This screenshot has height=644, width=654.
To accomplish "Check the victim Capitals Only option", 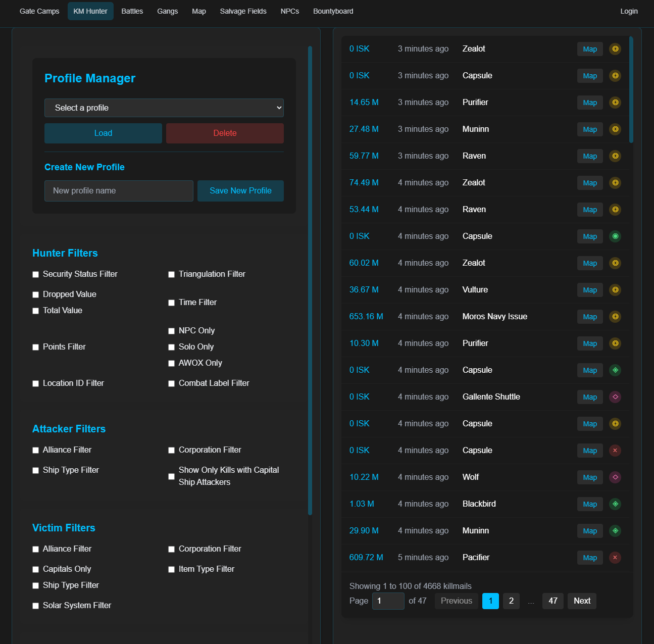I will coord(36,569).
